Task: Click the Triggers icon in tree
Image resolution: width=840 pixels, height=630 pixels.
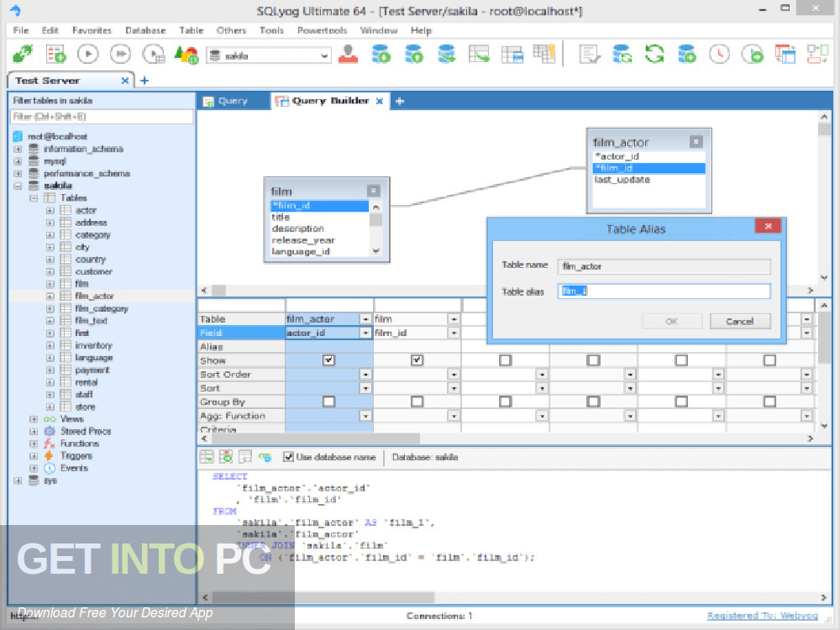Action: pos(50,456)
